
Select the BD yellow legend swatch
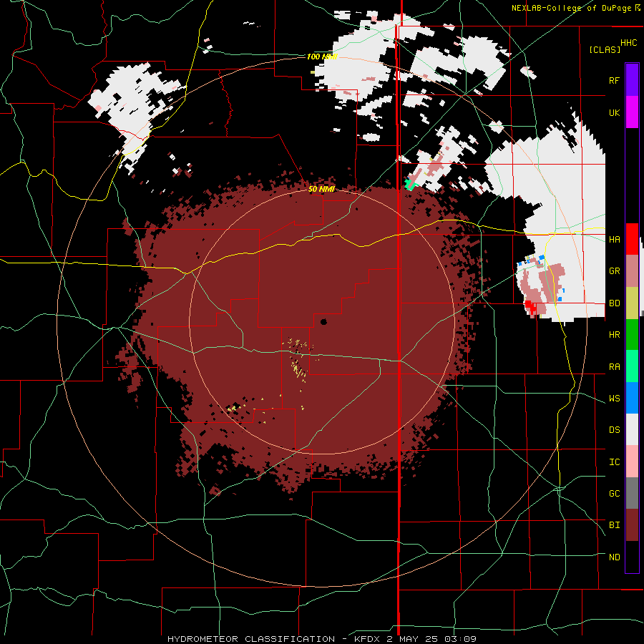pyautogui.click(x=632, y=303)
